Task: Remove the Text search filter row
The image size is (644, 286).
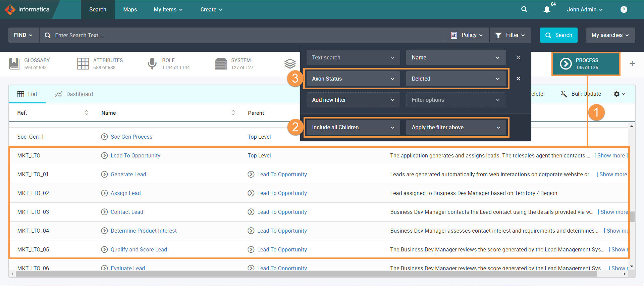Action: (x=518, y=57)
